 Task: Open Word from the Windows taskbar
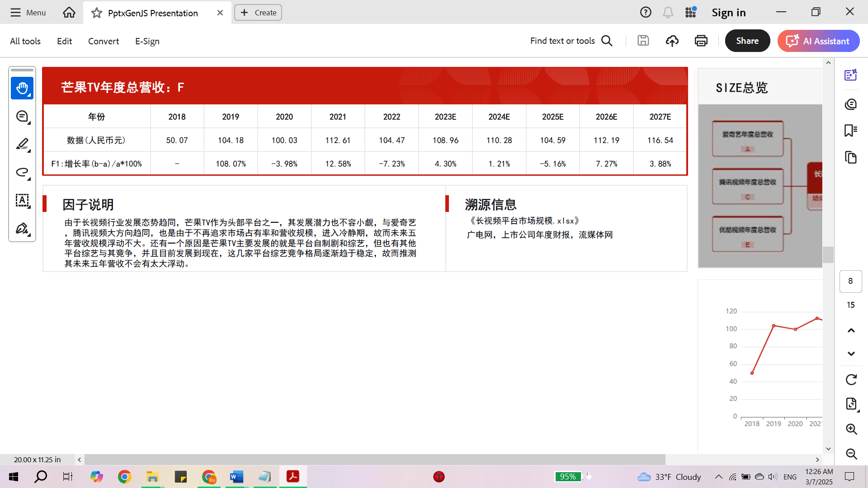point(236,477)
